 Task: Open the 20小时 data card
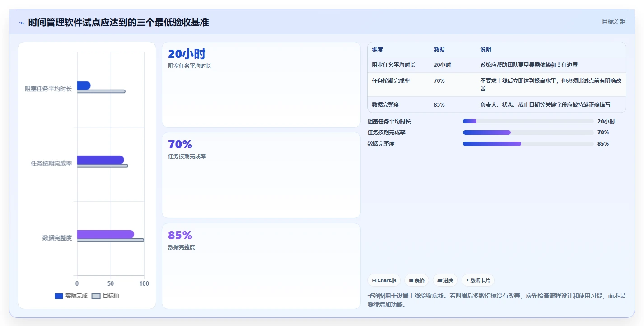tap(261, 85)
